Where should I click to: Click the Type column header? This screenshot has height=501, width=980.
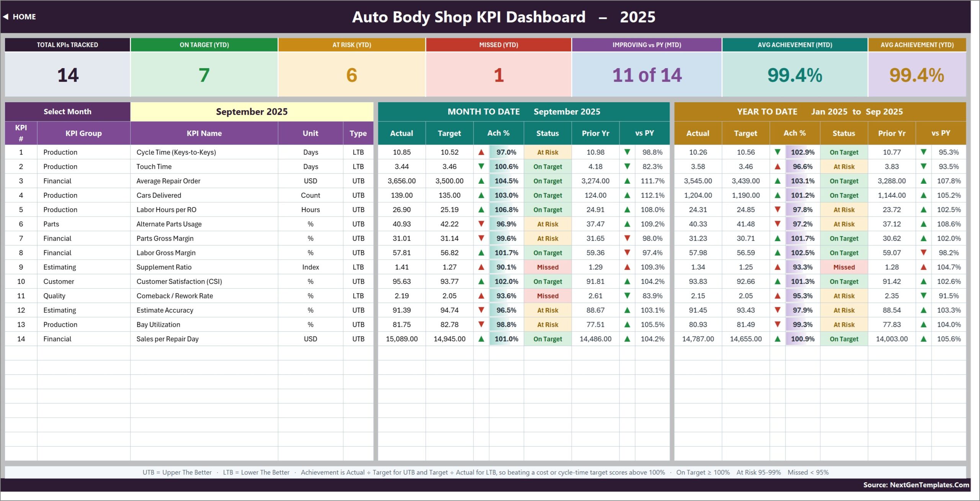click(x=358, y=133)
